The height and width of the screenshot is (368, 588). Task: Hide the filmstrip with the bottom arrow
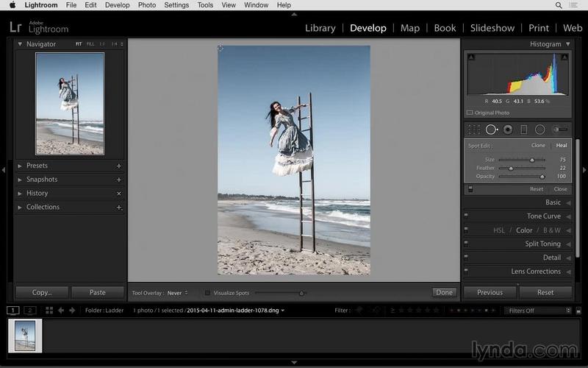294,363
